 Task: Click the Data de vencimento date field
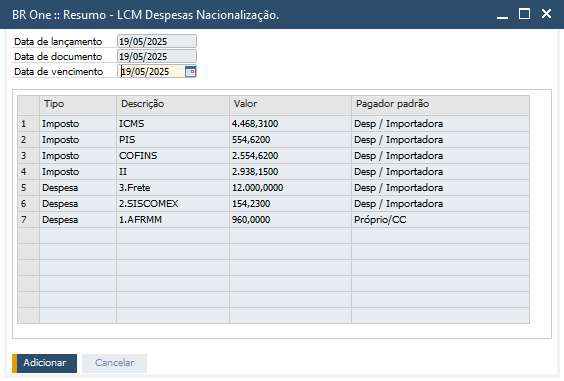(x=151, y=72)
